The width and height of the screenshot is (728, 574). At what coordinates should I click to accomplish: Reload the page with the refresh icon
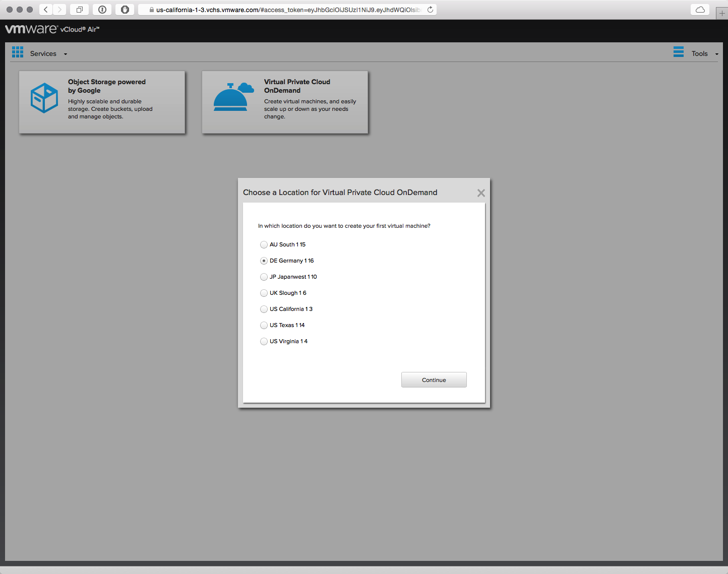pyautogui.click(x=430, y=10)
